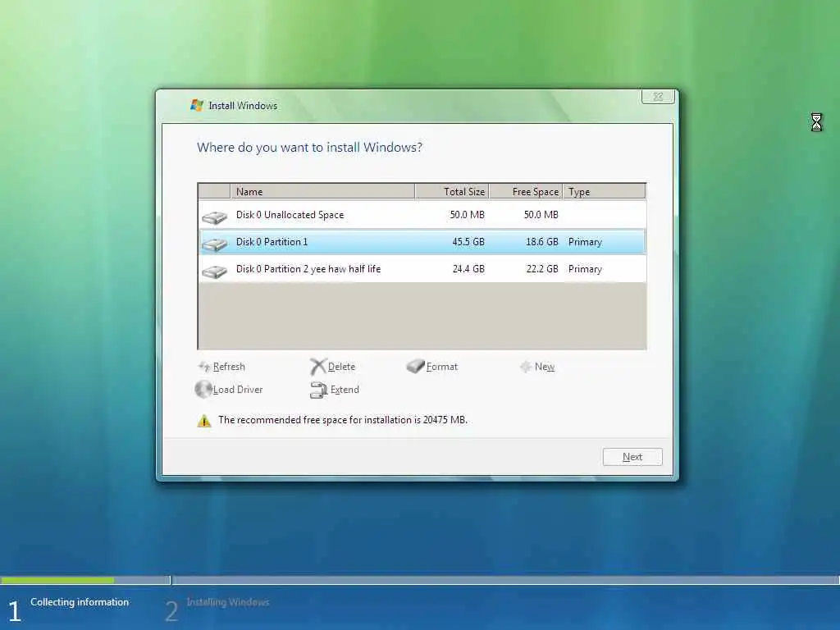Click the Load Driver link text
The image size is (840, 630).
point(238,390)
